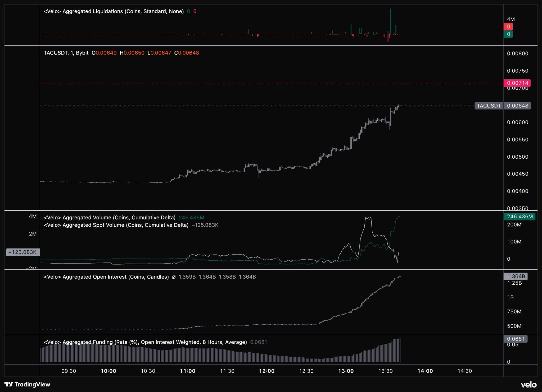Select the Aggregated Volume Cumulative Delta title

click(x=110, y=218)
